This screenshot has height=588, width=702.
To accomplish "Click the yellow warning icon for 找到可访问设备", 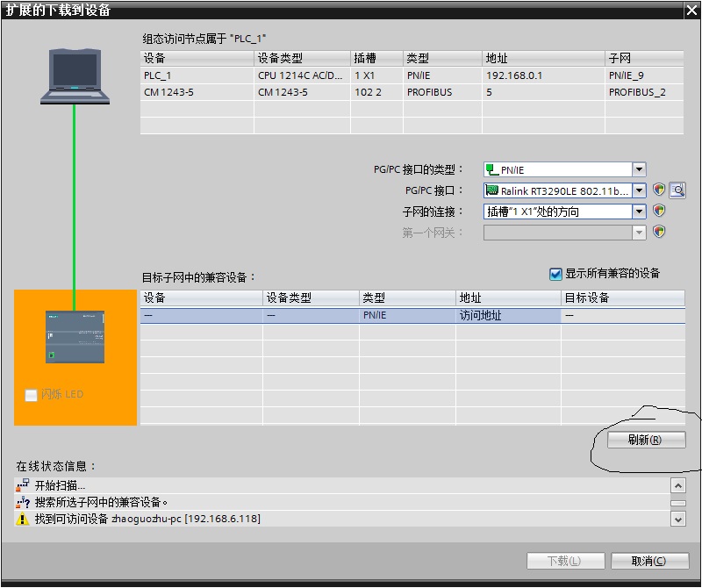I will [x=23, y=519].
